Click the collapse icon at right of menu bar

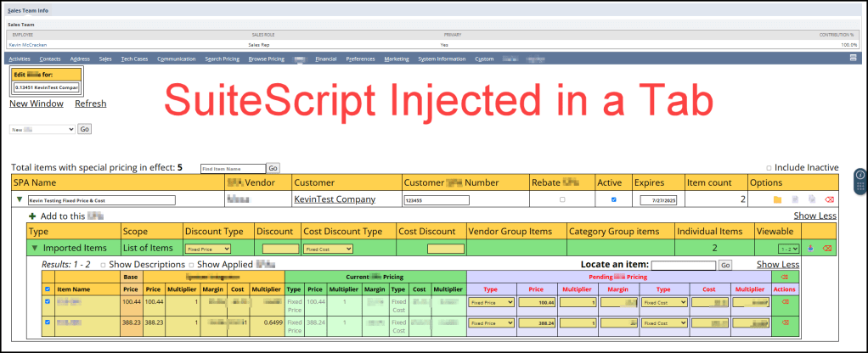[853, 59]
